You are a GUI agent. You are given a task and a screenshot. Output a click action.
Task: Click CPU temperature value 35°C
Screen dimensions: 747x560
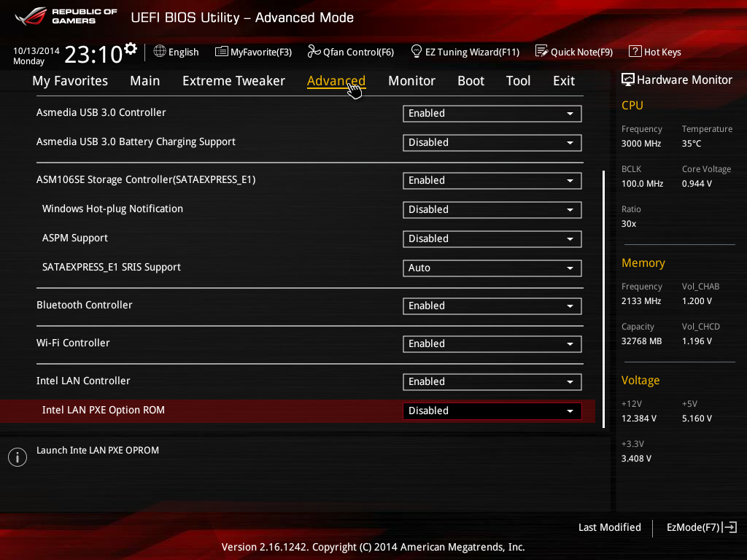tap(692, 144)
